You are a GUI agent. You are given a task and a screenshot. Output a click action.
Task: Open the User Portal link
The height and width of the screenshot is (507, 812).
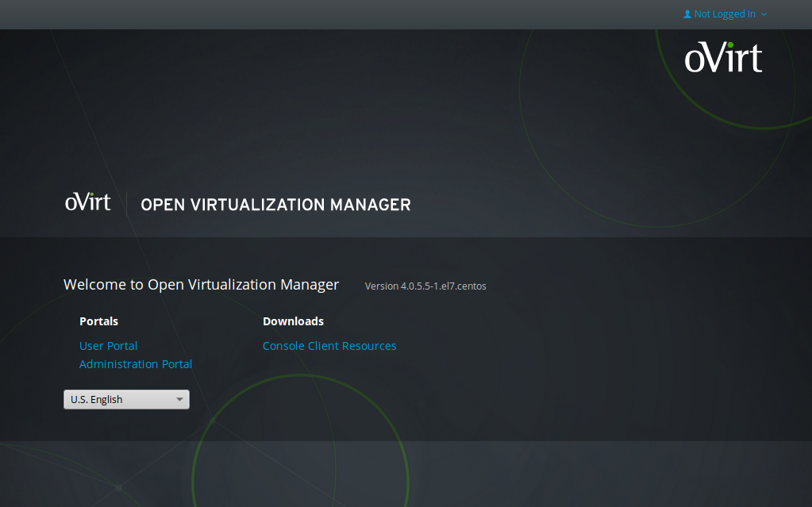pos(108,345)
